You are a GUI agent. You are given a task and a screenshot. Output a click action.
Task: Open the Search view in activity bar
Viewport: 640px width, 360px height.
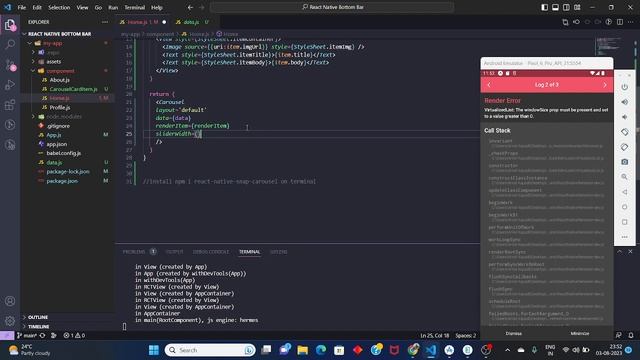(x=10, y=44)
